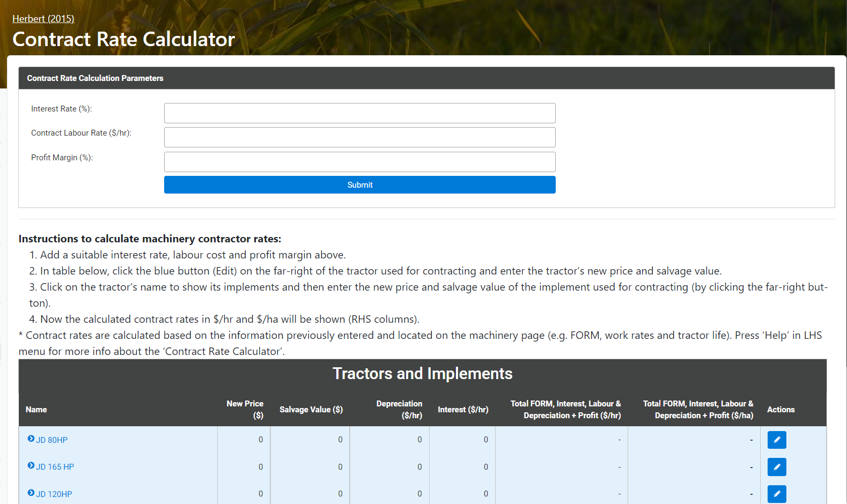Open the Herbert (2015) link
This screenshot has width=847, height=504.
(x=43, y=19)
